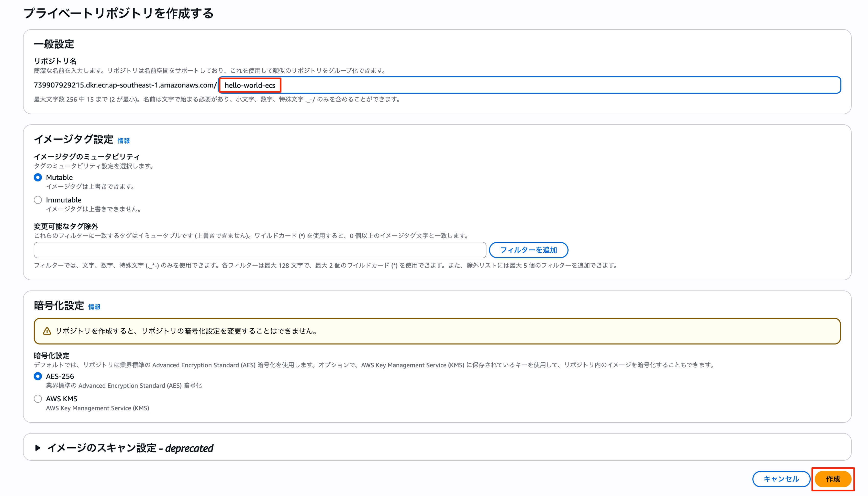Image resolution: width=868 pixels, height=496 pixels.
Task: Click the deprecated text in scan settings header
Action: [189, 448]
